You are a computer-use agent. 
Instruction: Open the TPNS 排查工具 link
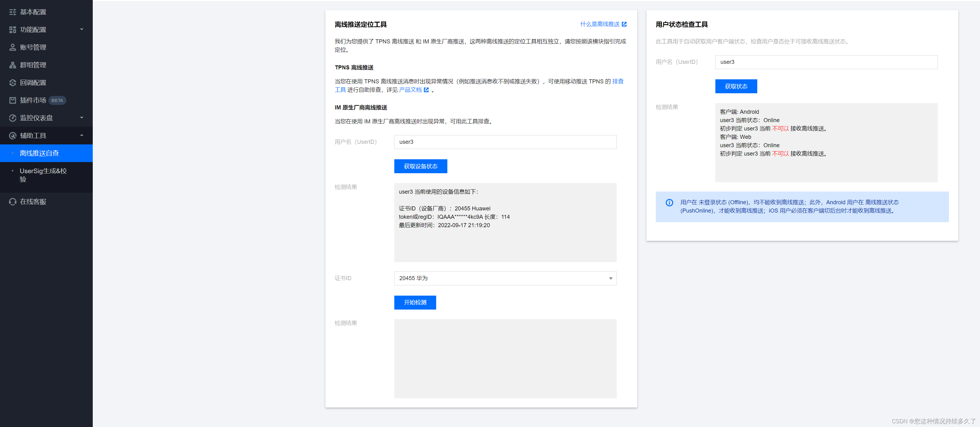click(x=617, y=81)
